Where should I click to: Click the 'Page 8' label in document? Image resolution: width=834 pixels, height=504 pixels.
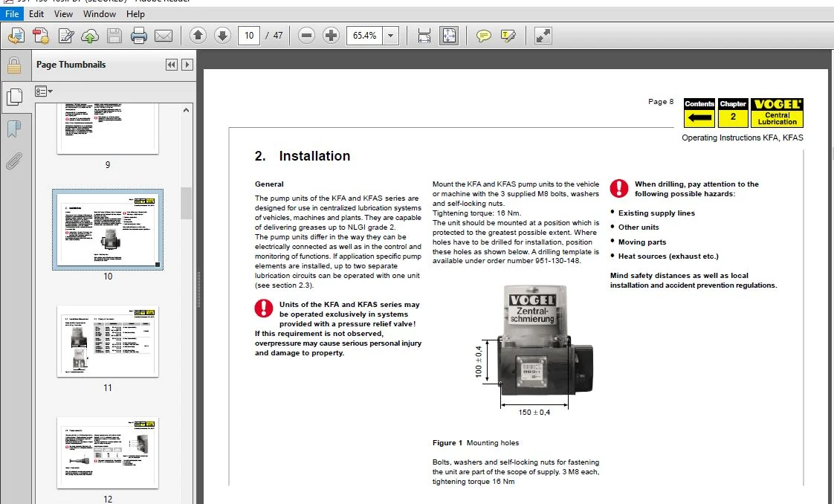[661, 102]
